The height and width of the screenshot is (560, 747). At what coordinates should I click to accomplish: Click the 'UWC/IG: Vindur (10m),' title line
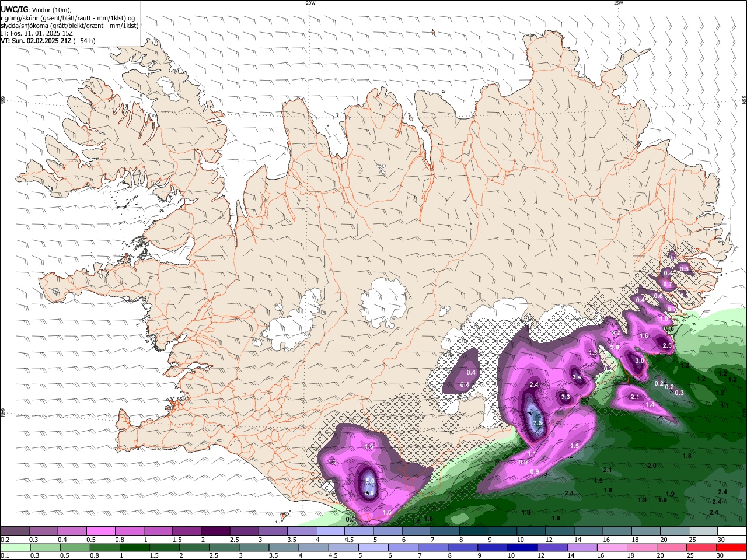coord(36,9)
